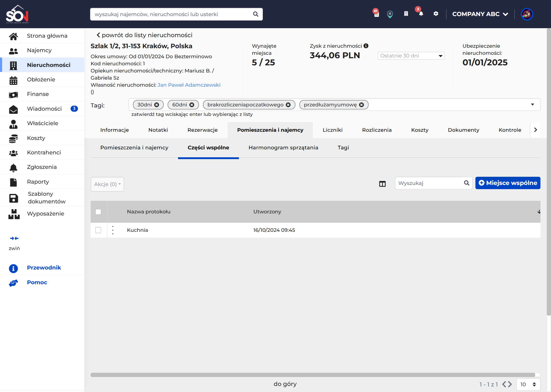Open notifications bell with 3 badge
The height and width of the screenshot is (392, 551).
pos(421,14)
